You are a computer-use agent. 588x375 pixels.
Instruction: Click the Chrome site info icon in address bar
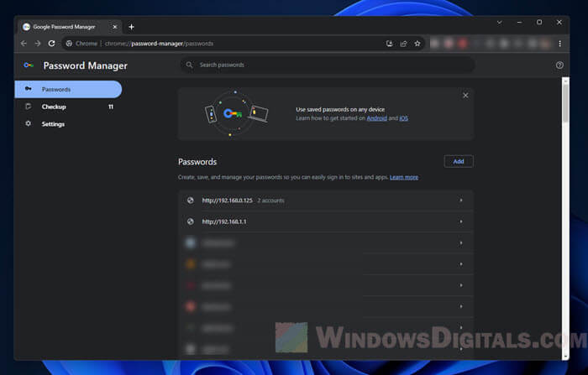(69, 44)
